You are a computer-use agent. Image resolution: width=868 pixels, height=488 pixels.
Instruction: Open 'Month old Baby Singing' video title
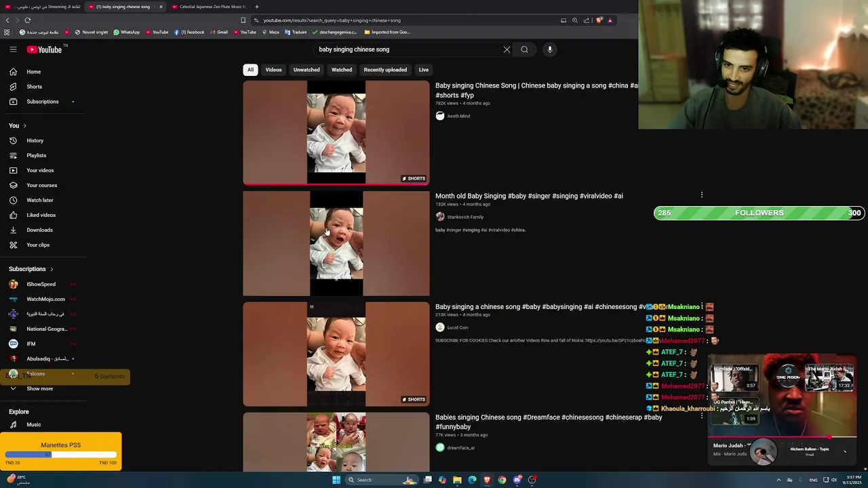[x=529, y=196]
